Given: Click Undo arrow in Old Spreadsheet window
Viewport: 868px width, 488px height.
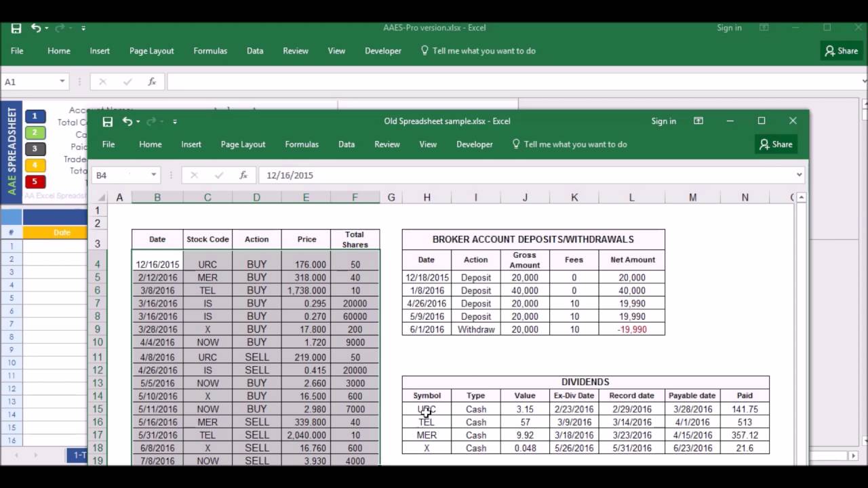Looking at the screenshot, I should click(127, 121).
